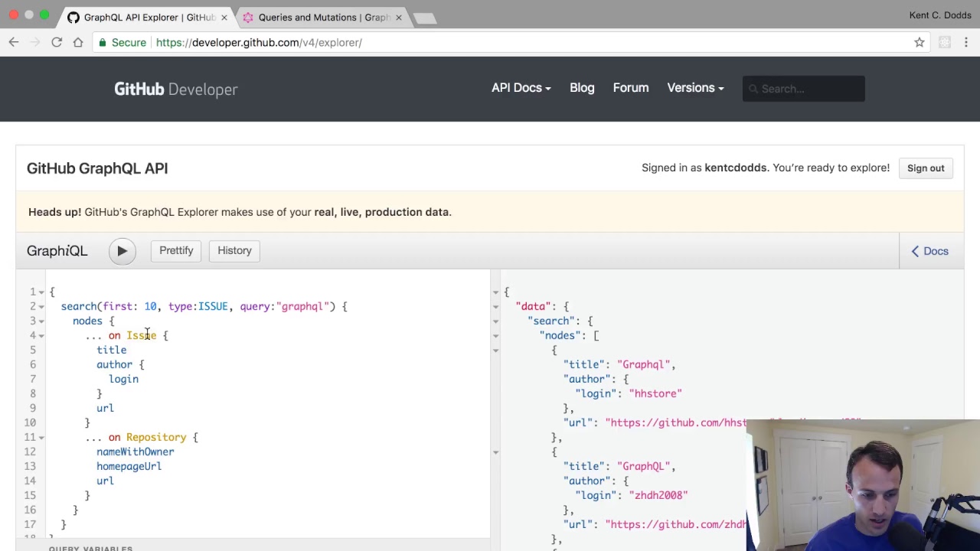Go to the Blog page
The height and width of the screenshot is (551, 980).
pos(582,88)
